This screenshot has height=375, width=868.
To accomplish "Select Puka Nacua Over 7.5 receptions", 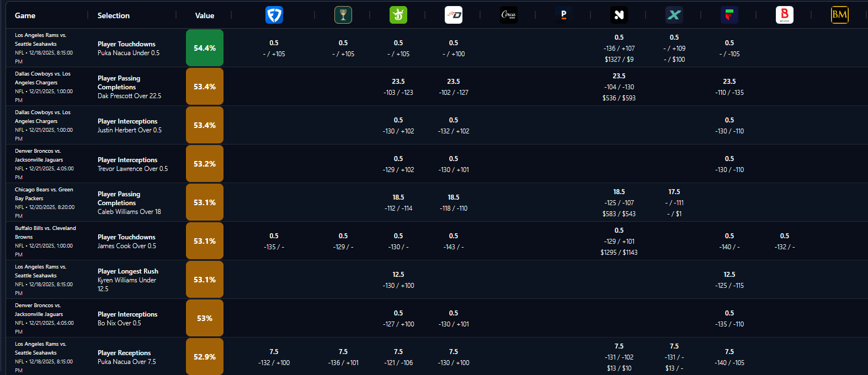I will pos(127,362).
